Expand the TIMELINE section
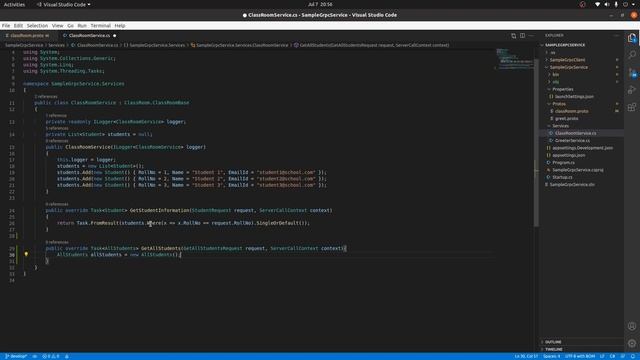Viewport: 640px width, 360px height. tap(554, 349)
